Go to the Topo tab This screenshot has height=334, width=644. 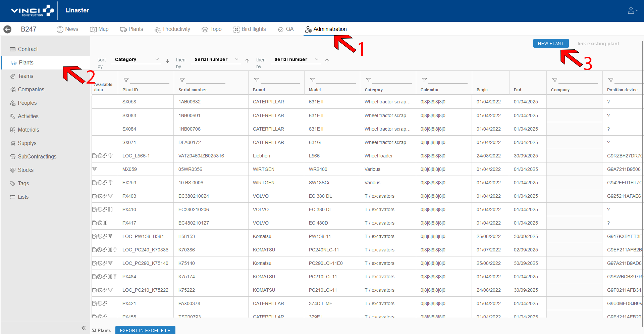[212, 29]
